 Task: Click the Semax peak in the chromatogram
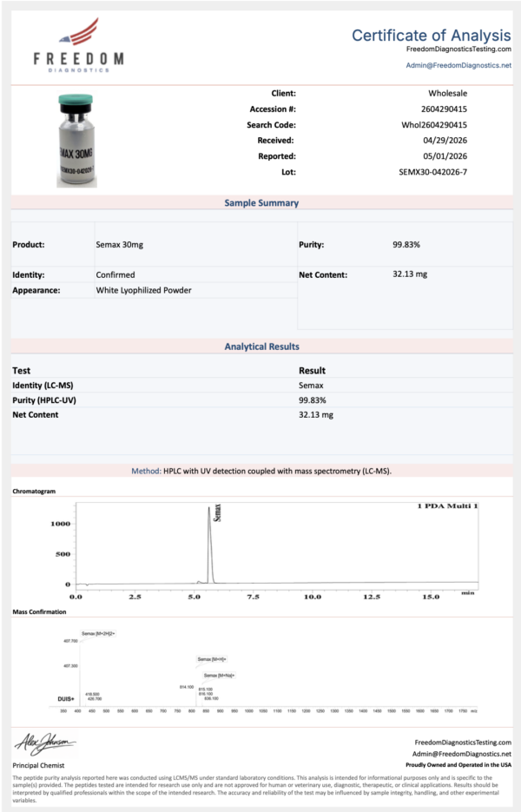coord(210,545)
